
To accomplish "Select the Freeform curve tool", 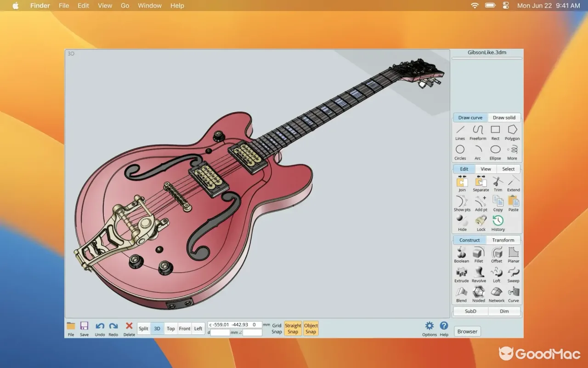I will coord(478,132).
